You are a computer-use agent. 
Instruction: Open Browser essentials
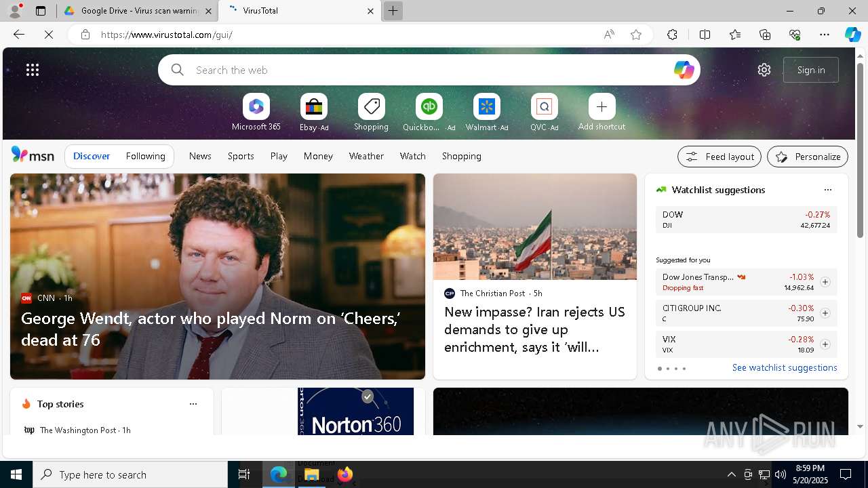(x=795, y=35)
